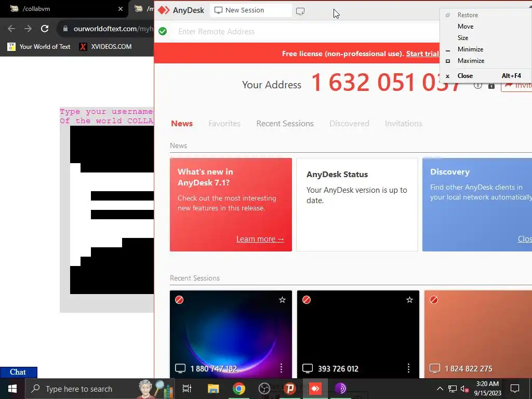This screenshot has width=532, height=399.
Task: Open options menu for session 1 880 747 182
Action: point(281,368)
